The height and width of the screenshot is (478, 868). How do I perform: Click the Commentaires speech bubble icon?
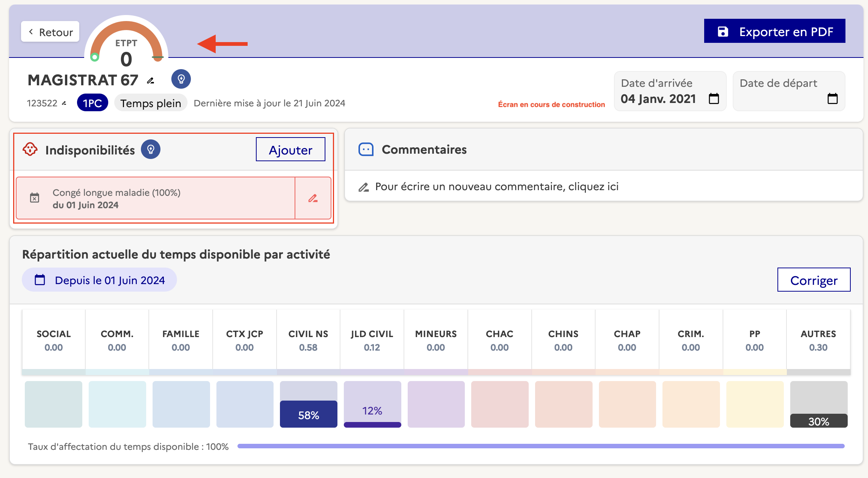click(x=366, y=150)
